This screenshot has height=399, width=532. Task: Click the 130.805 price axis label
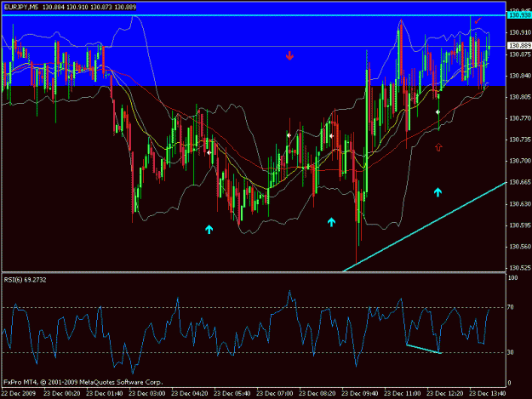pos(520,97)
